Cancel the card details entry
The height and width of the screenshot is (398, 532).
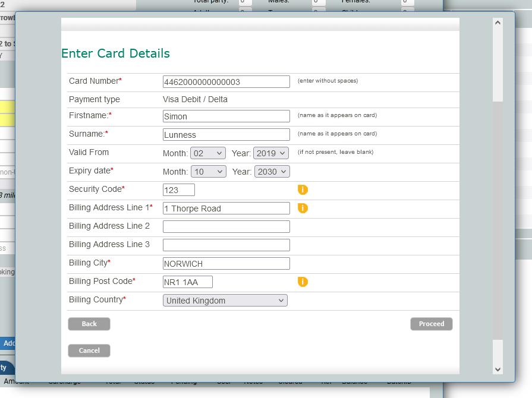click(89, 350)
